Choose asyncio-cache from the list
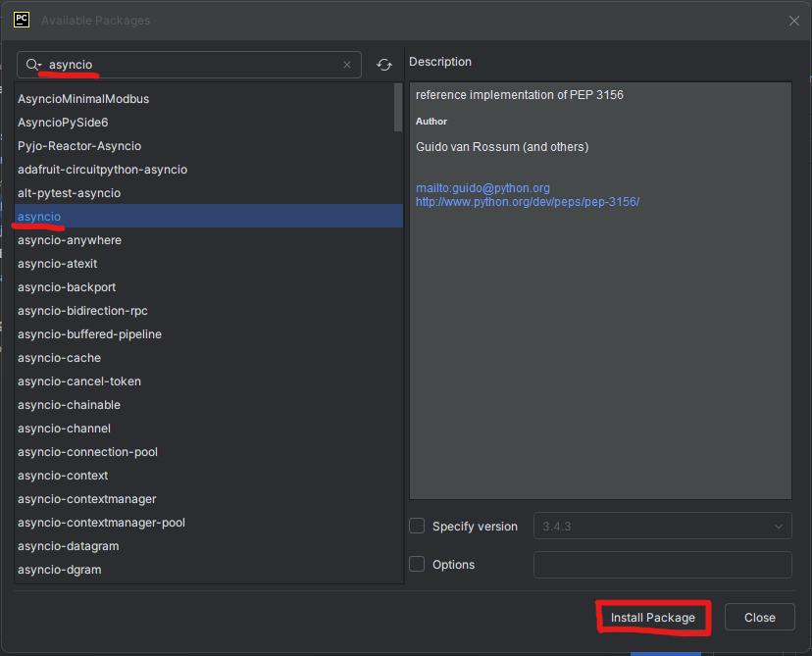The image size is (812, 656). [x=59, y=357]
